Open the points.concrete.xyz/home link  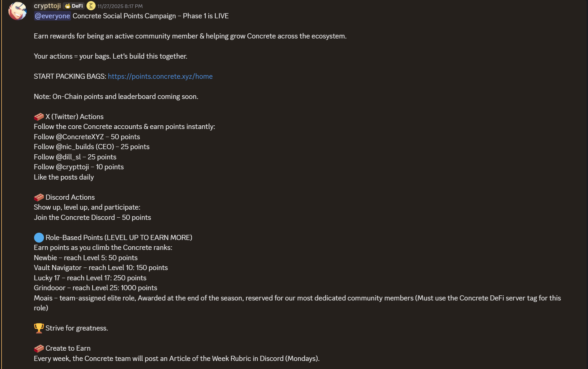coord(160,76)
